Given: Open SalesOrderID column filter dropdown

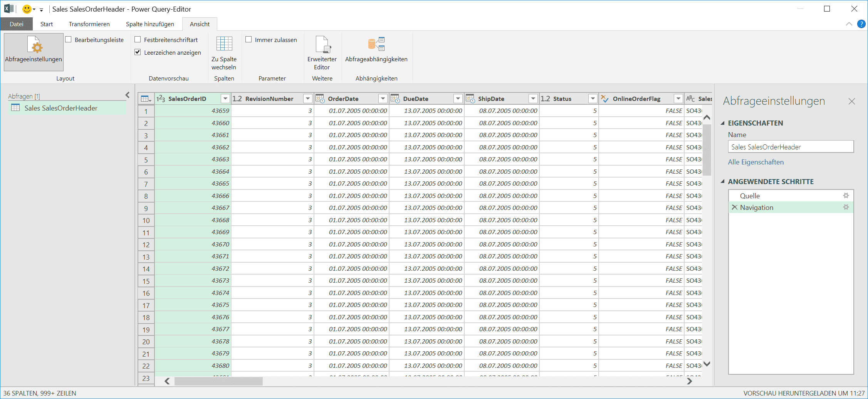Looking at the screenshot, I should [225, 99].
